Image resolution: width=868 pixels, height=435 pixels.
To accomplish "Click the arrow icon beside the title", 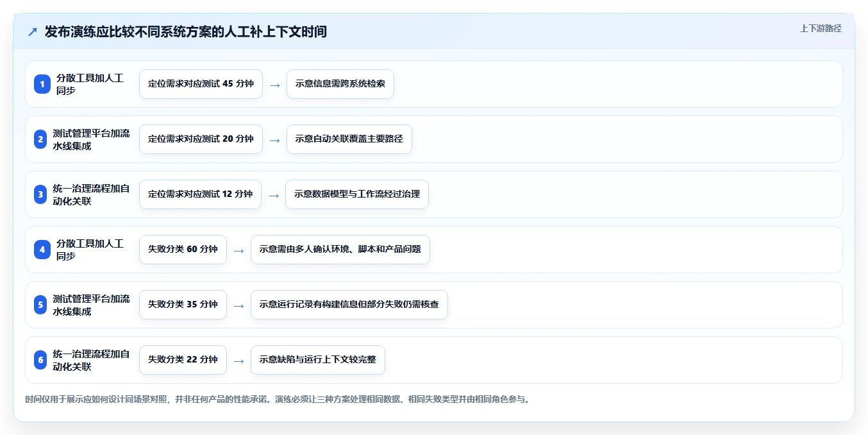I will 33,32.
